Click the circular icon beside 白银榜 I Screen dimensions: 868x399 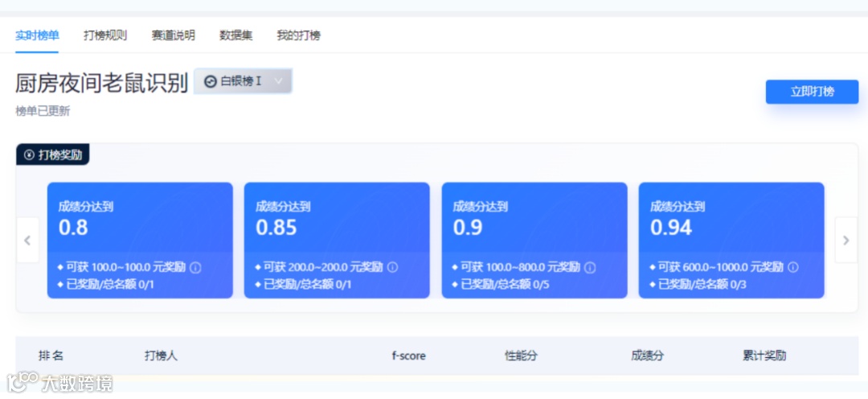(x=211, y=81)
